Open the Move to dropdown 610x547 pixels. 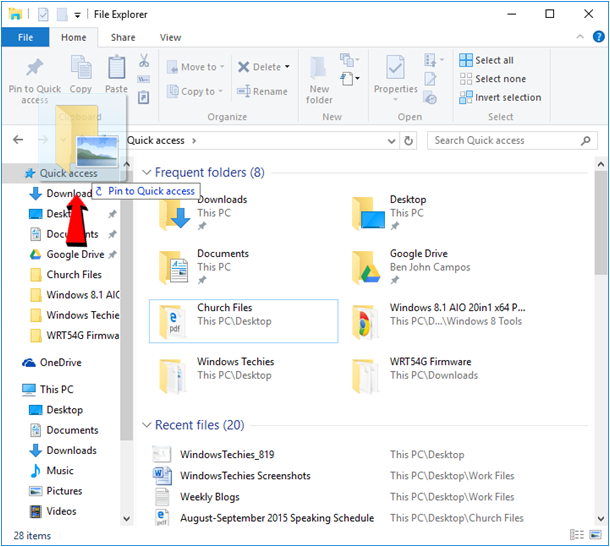(196, 67)
